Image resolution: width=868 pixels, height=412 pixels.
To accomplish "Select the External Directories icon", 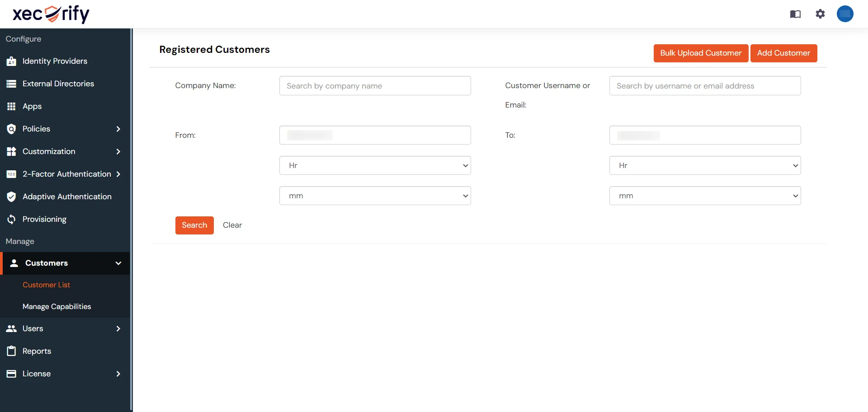I will 11,84.
